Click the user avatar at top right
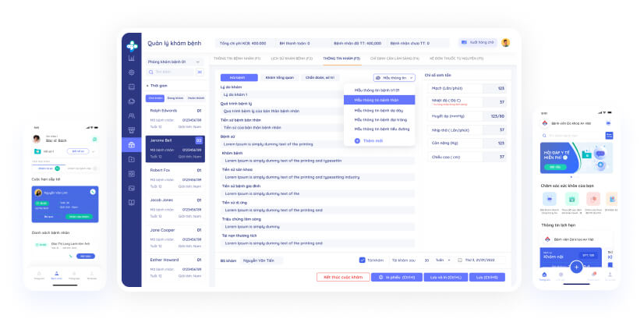This screenshot has height=326, width=644. click(505, 42)
